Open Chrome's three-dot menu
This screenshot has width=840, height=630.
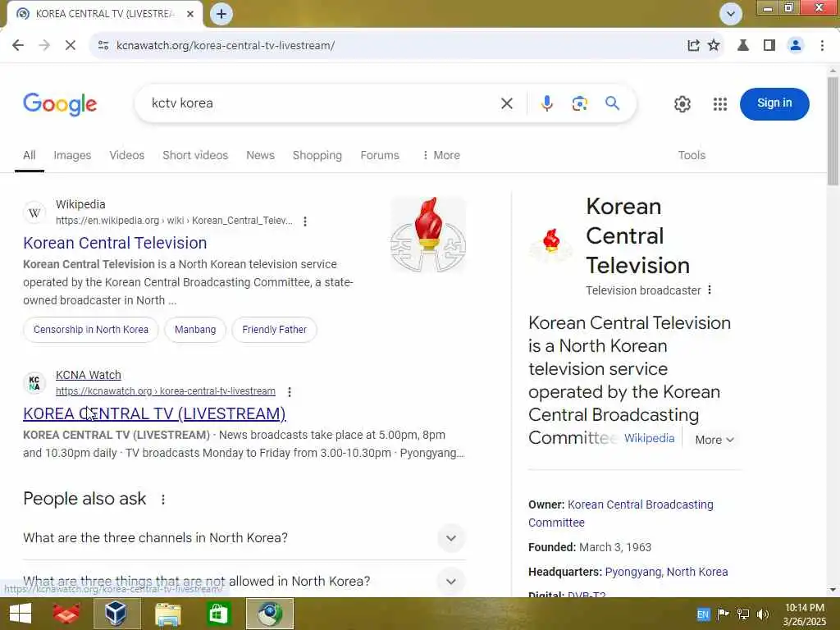tap(822, 46)
